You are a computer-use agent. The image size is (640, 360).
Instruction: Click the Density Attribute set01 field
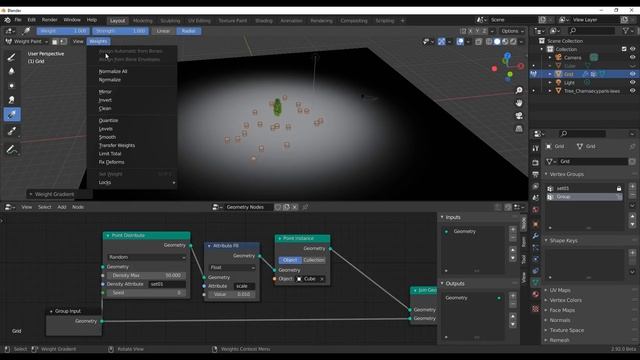(x=167, y=284)
